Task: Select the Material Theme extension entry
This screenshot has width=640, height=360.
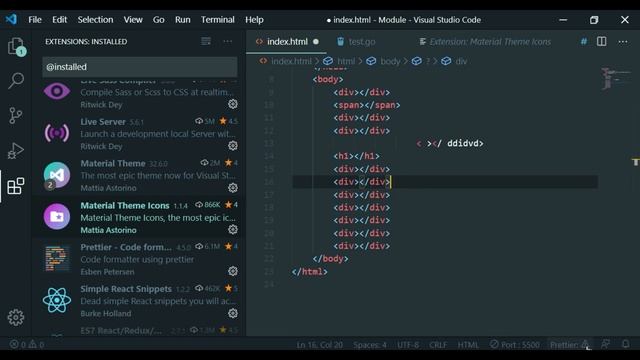Action: (139, 175)
